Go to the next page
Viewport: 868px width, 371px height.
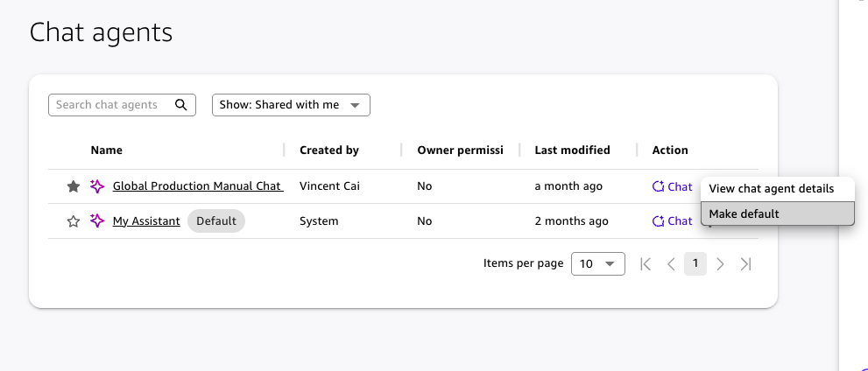tap(720, 263)
